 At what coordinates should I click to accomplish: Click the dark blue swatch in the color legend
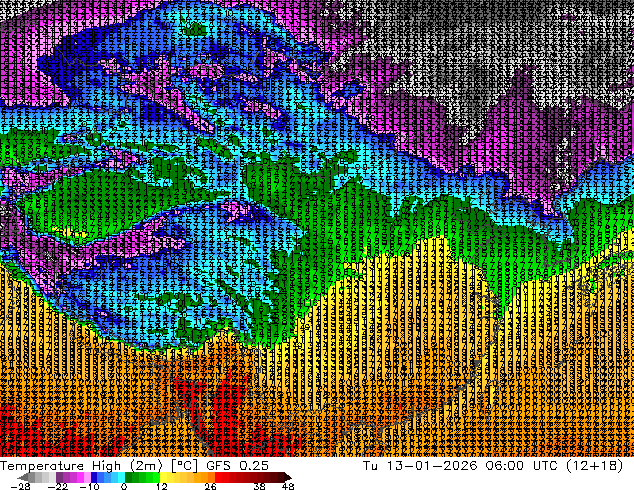(94, 477)
